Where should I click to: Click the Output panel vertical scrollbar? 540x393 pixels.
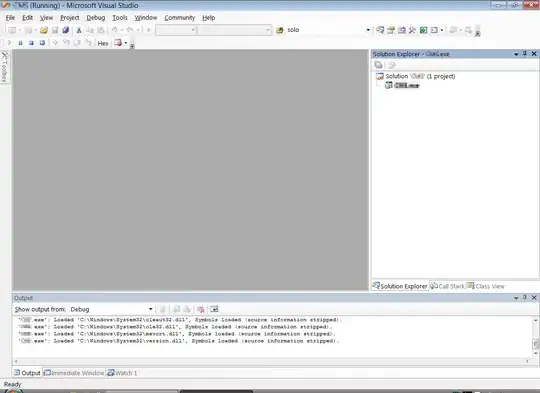[x=535, y=337]
